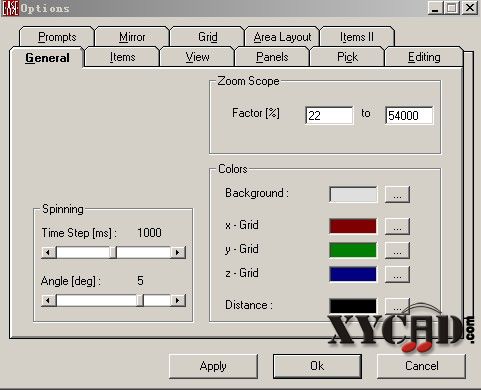Open the Area Layout tab
The image size is (481, 390).
282,37
